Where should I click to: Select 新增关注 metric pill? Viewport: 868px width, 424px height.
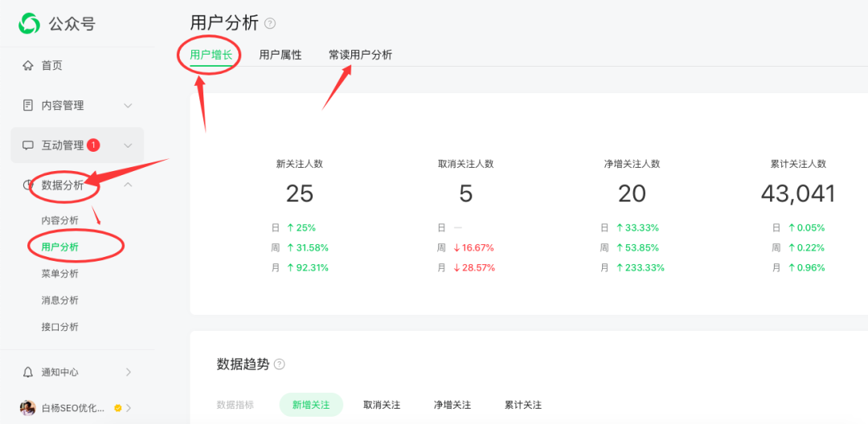pyautogui.click(x=311, y=405)
